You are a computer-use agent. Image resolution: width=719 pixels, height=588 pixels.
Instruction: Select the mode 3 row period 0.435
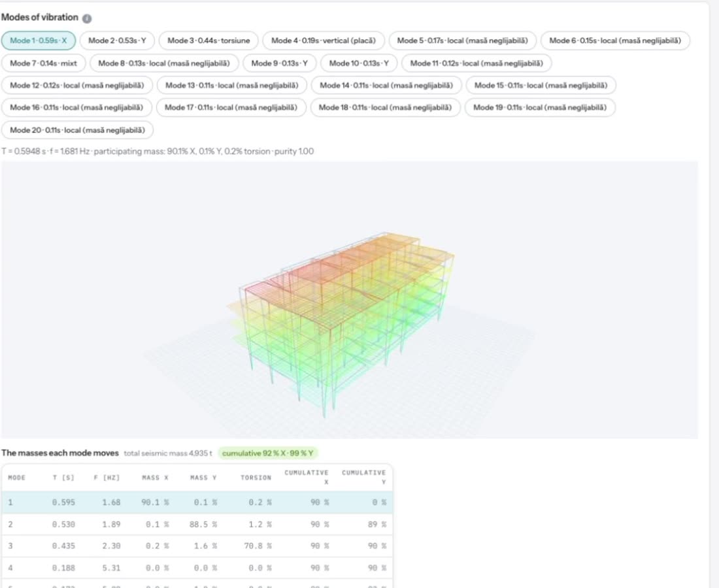pos(63,546)
